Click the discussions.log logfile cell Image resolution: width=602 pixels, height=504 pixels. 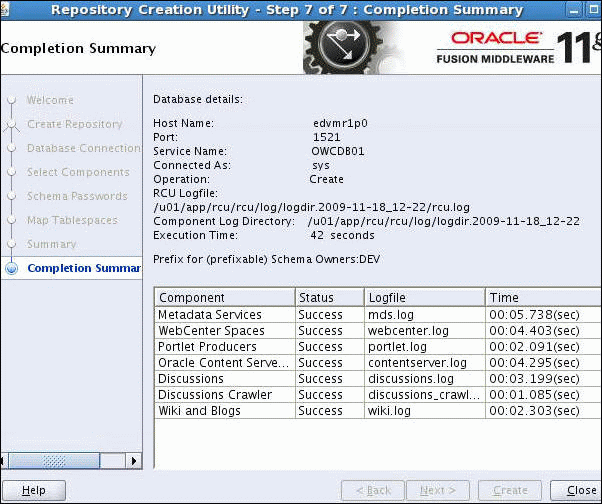[425, 379]
